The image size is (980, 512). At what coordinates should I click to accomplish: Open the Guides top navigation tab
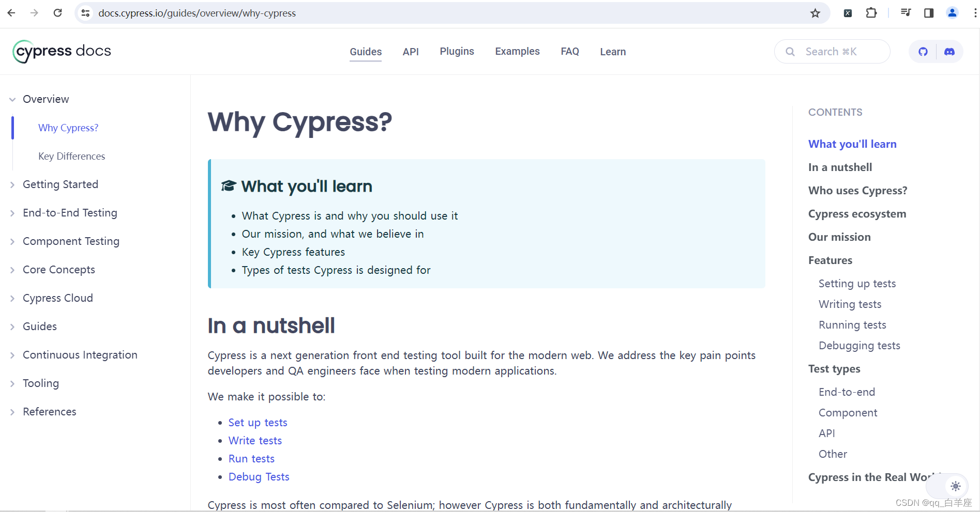(x=366, y=52)
